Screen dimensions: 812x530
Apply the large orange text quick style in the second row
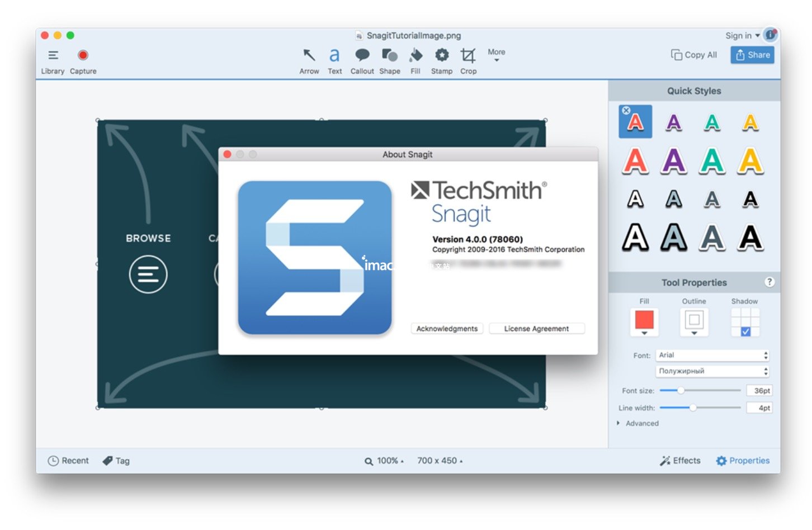750,161
